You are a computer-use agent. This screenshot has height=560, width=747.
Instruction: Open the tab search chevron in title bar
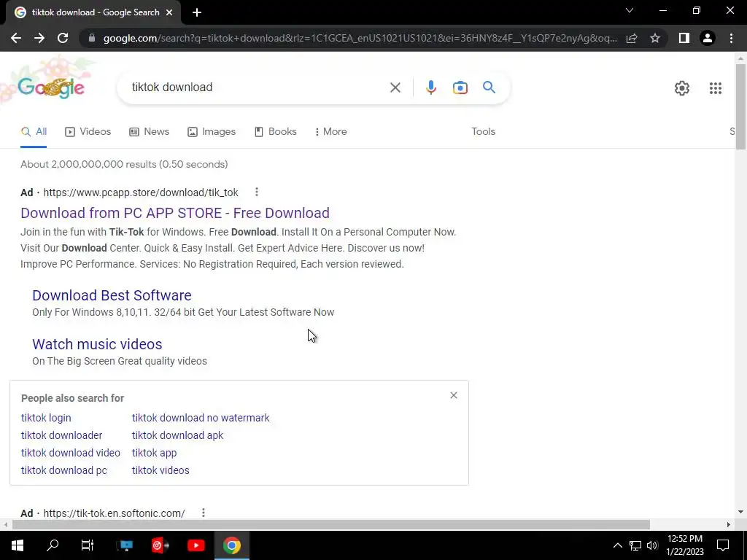(x=630, y=10)
